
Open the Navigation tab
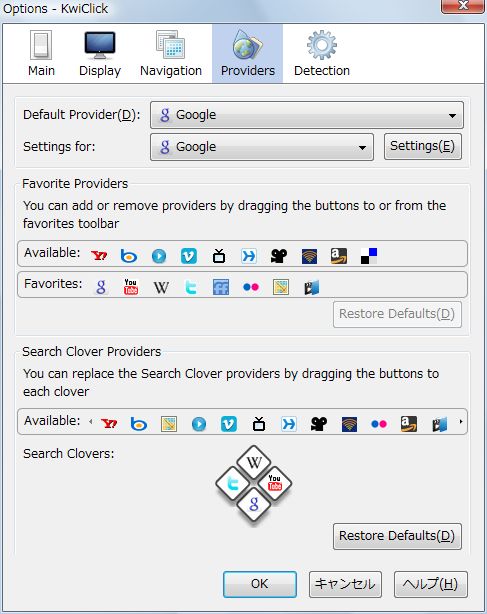pyautogui.click(x=171, y=54)
